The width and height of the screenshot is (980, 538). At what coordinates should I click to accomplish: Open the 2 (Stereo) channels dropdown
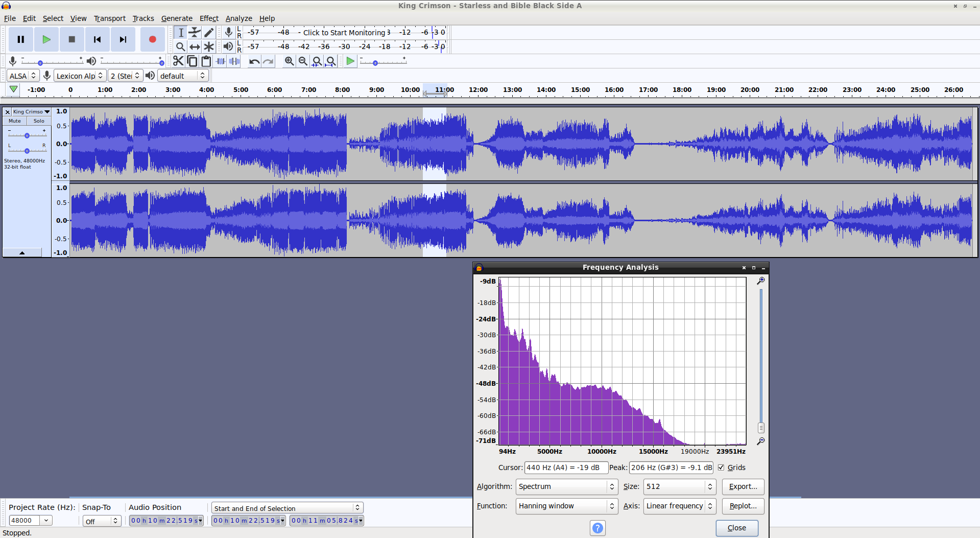click(x=125, y=76)
